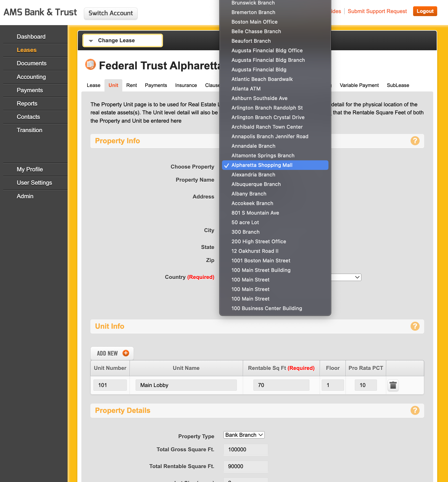Click the Property Info help question icon

click(x=415, y=141)
